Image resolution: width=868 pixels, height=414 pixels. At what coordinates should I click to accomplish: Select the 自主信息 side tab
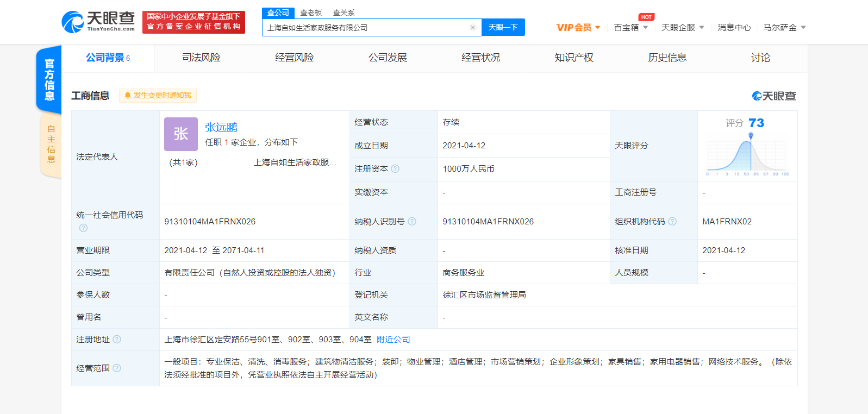tap(51, 144)
